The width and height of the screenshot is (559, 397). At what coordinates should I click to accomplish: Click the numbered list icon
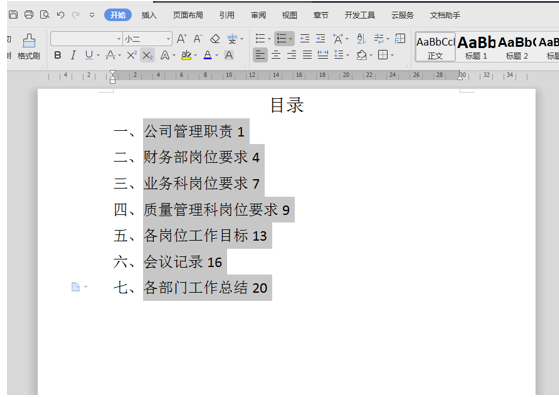click(x=282, y=38)
